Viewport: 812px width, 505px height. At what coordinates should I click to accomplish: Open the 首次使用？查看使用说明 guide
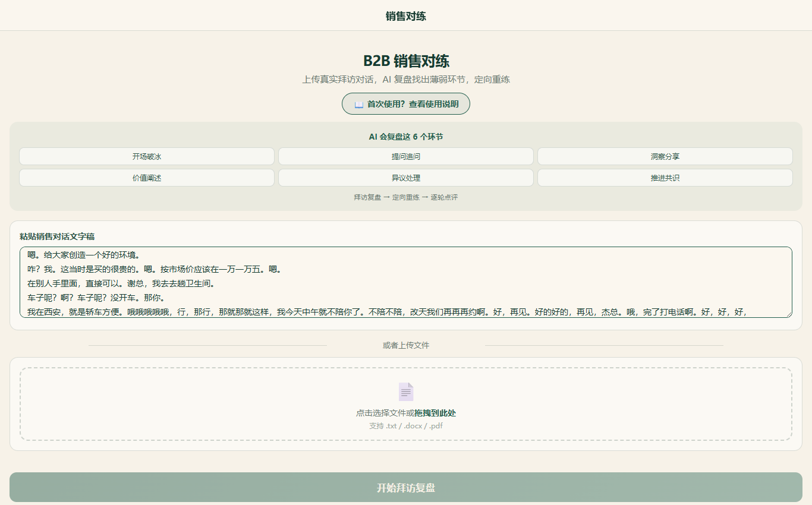406,104
